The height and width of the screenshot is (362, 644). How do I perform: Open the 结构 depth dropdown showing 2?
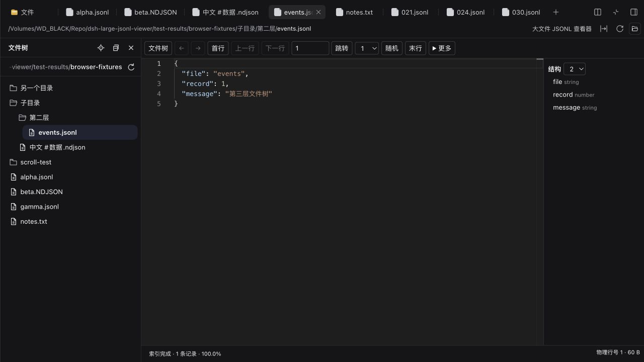point(575,69)
